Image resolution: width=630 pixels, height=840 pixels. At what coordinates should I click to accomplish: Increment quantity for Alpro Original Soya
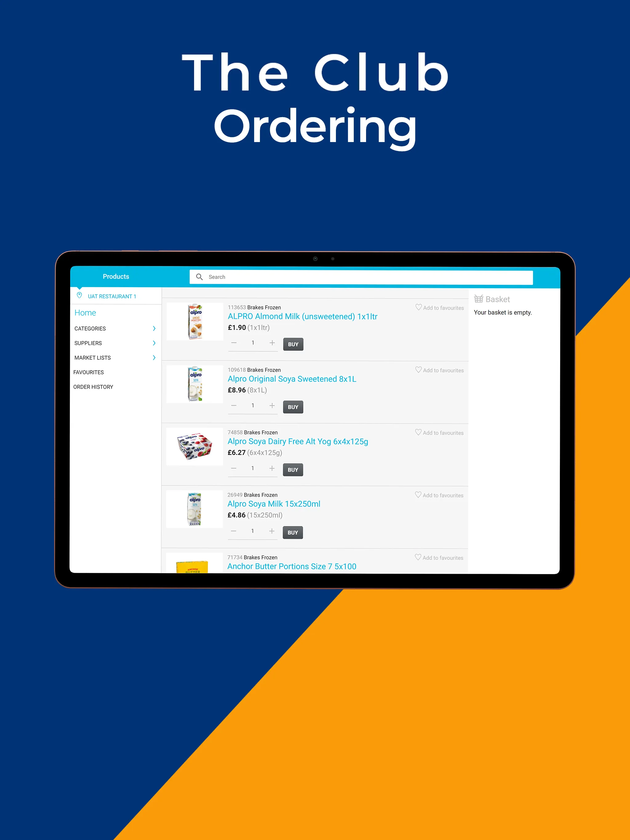(x=273, y=406)
